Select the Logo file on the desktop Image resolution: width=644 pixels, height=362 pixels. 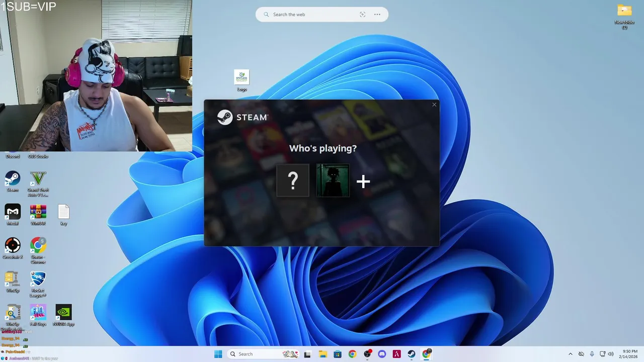pos(242,80)
